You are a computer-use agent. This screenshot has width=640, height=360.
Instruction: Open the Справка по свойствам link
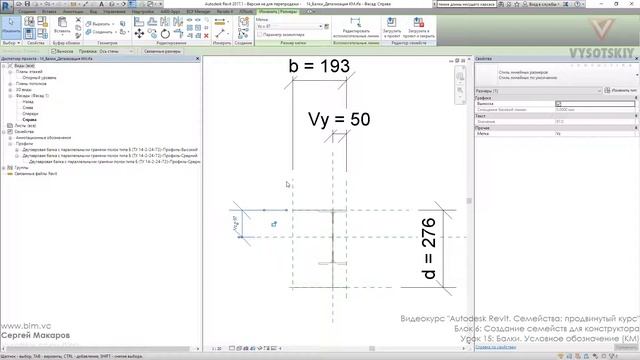point(496,347)
